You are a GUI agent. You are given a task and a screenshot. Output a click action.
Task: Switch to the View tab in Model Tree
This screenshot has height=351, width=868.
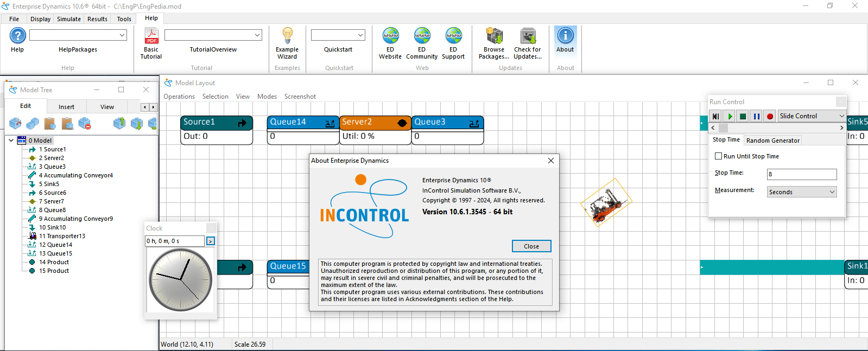(107, 107)
